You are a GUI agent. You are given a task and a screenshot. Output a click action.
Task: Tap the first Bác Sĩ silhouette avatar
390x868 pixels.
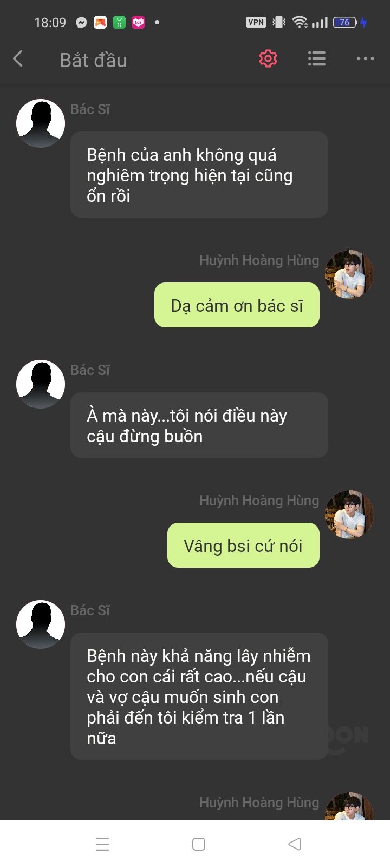[x=41, y=123]
